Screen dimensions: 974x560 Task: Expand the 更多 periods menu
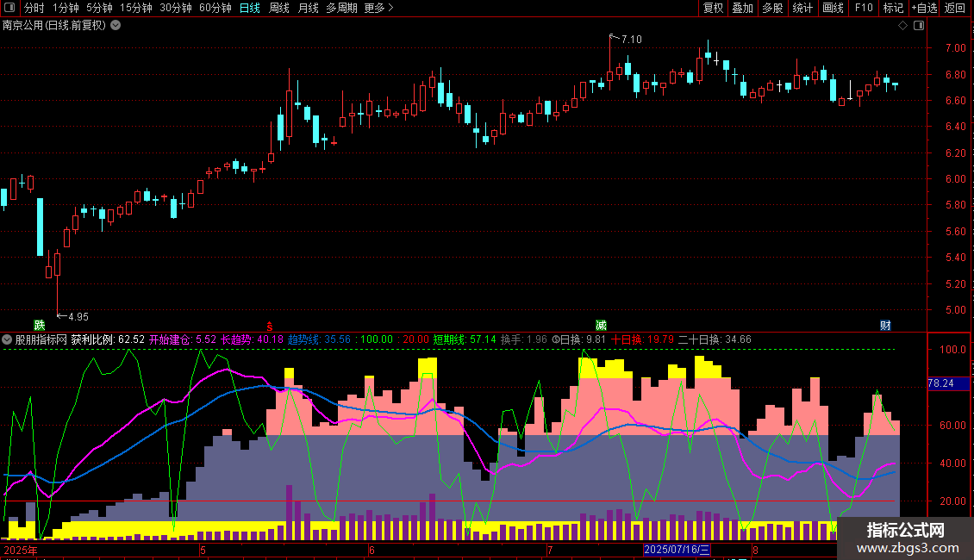coord(378,8)
